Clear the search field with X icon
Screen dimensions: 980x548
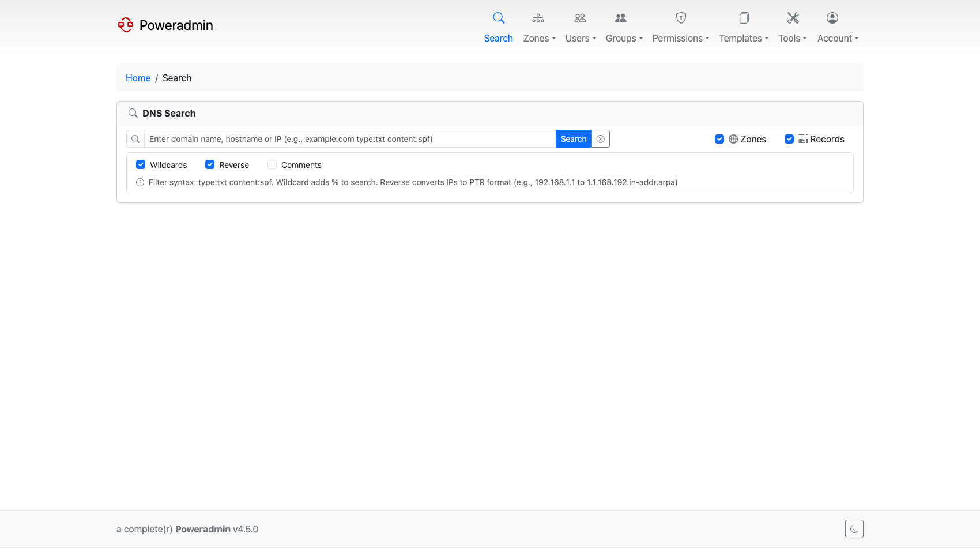[601, 139]
